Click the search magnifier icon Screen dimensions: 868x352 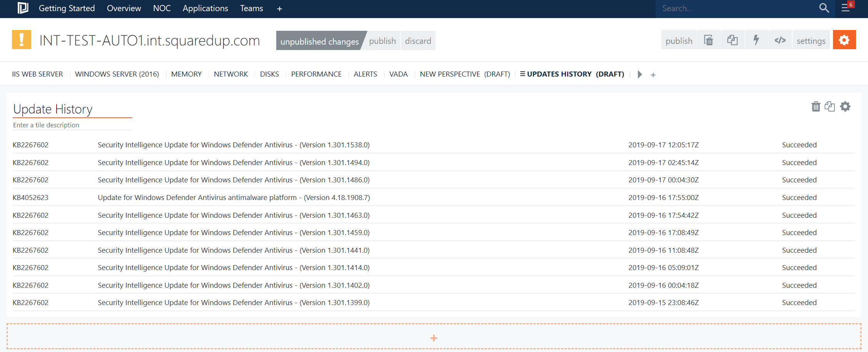[823, 8]
